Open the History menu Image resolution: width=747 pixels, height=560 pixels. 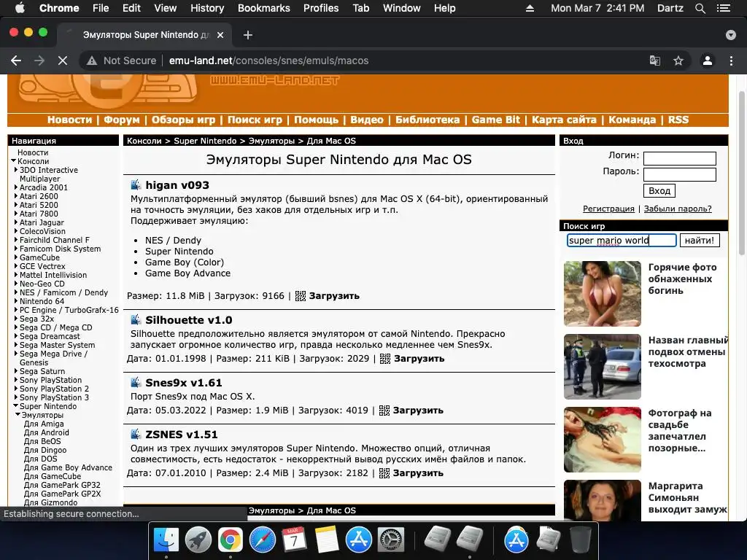(206, 8)
